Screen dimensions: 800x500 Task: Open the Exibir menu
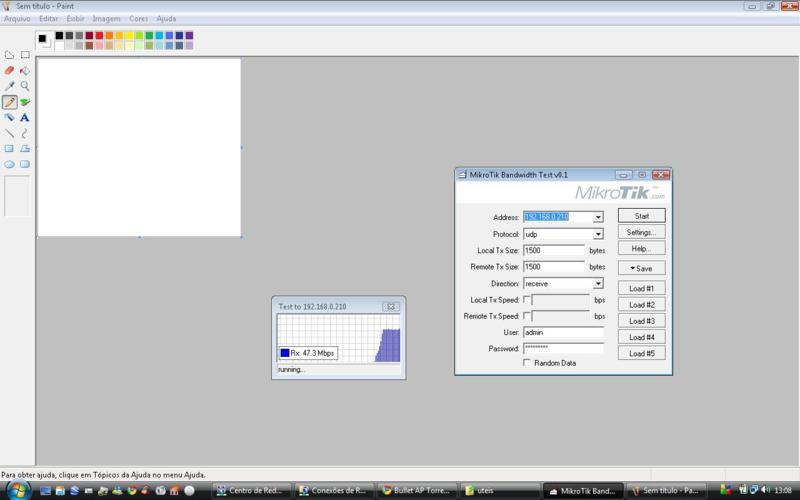(x=76, y=18)
